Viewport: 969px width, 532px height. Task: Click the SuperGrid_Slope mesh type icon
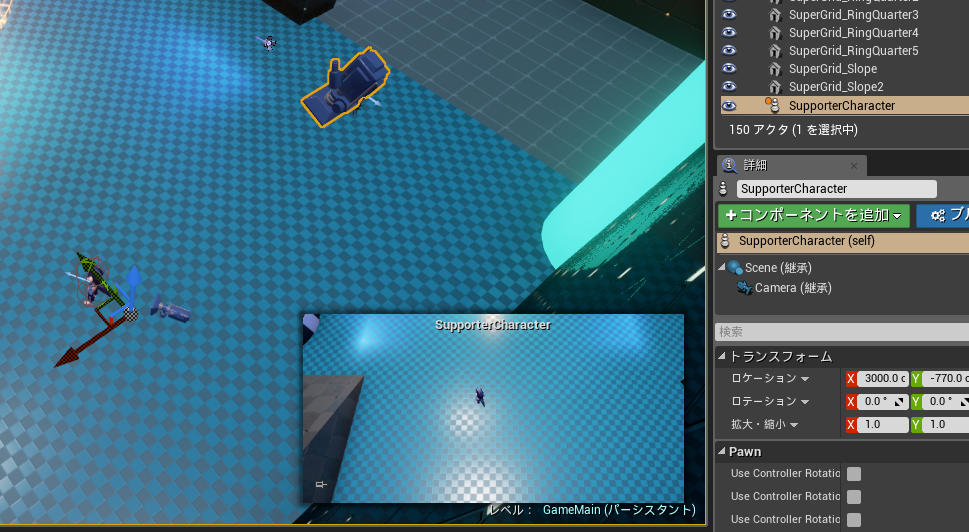[x=774, y=68]
